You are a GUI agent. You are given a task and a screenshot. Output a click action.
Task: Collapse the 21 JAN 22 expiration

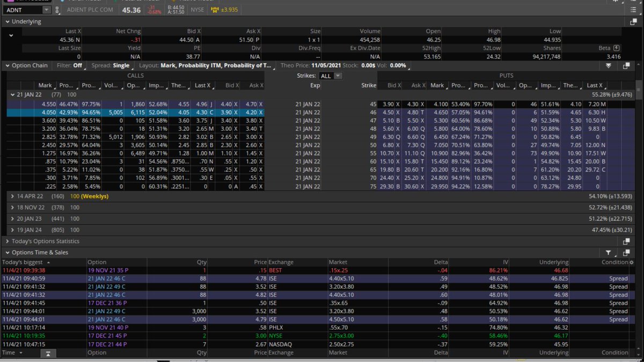coord(12,94)
